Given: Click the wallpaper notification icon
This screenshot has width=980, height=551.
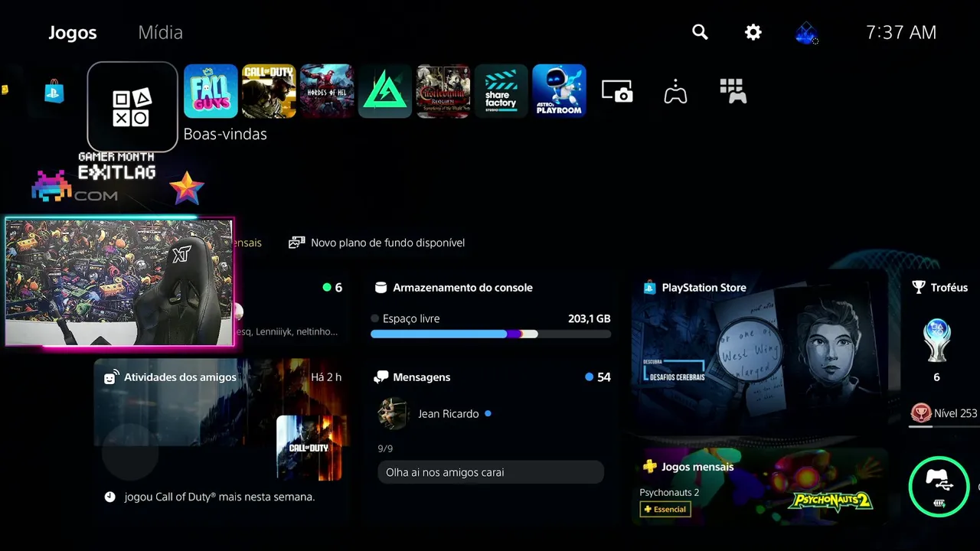Looking at the screenshot, I should click(x=296, y=243).
